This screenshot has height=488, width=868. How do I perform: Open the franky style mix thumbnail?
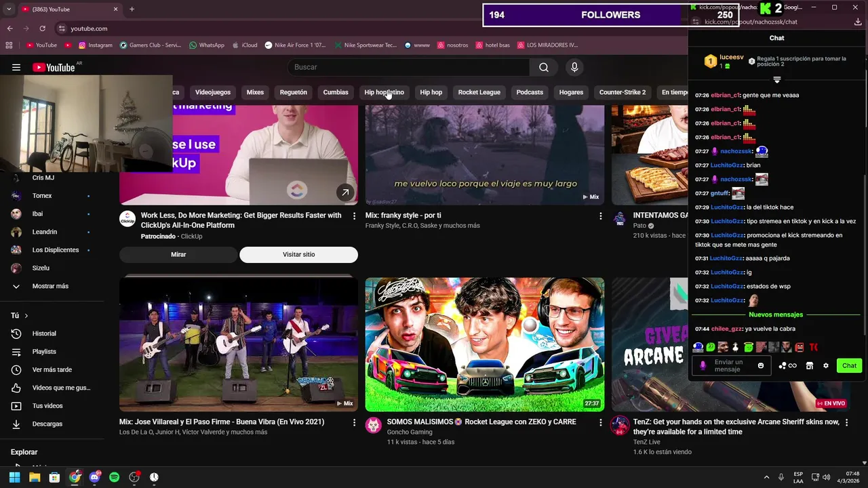point(484,155)
